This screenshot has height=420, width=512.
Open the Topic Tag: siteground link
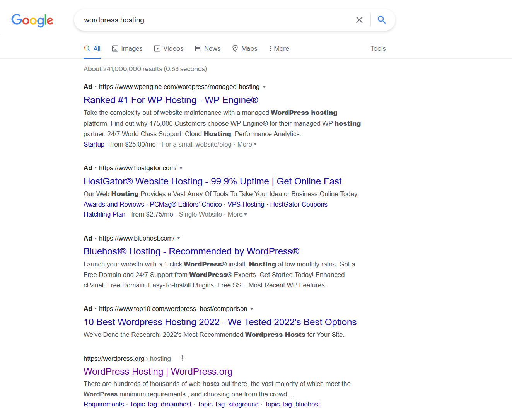point(228,404)
